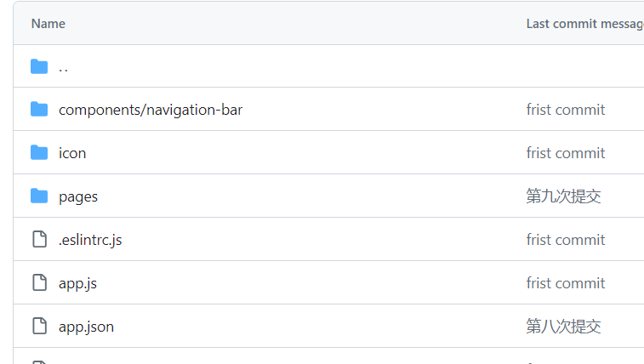Click the app.json file icon
Image resolution: width=644 pixels, height=364 pixels.
coord(39,327)
